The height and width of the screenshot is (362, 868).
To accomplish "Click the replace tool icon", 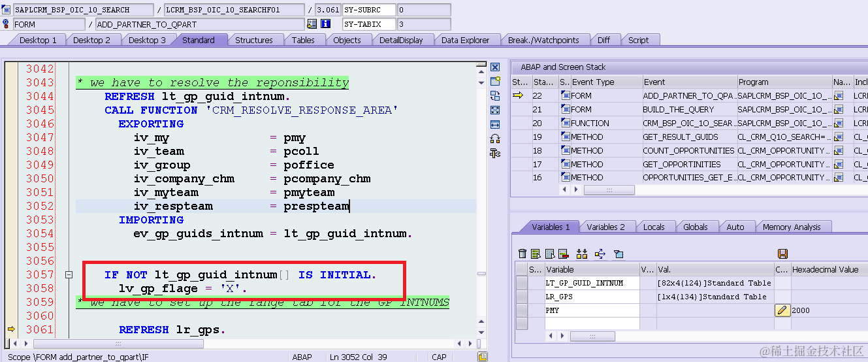I will [495, 95].
